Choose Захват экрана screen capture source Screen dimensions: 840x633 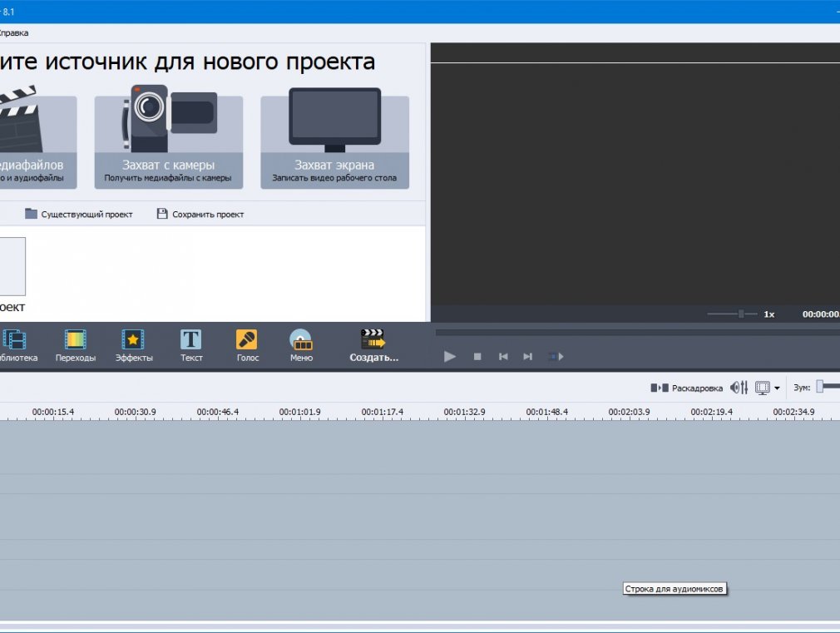(335, 137)
